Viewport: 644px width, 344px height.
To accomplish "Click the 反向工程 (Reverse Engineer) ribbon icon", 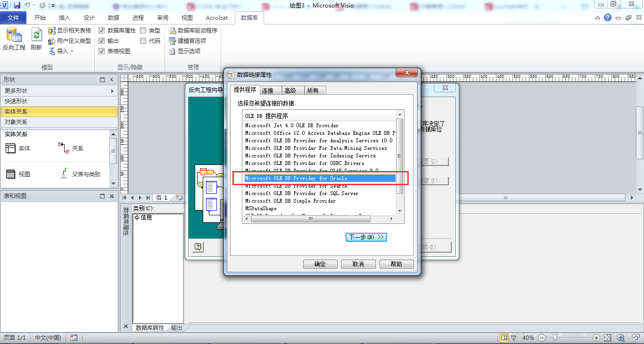I will pos(14,39).
